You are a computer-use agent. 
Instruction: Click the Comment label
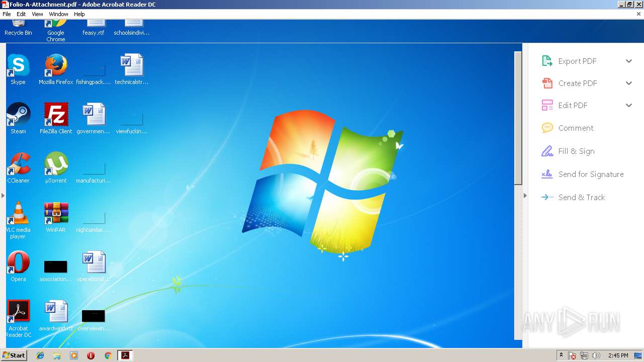click(x=576, y=128)
